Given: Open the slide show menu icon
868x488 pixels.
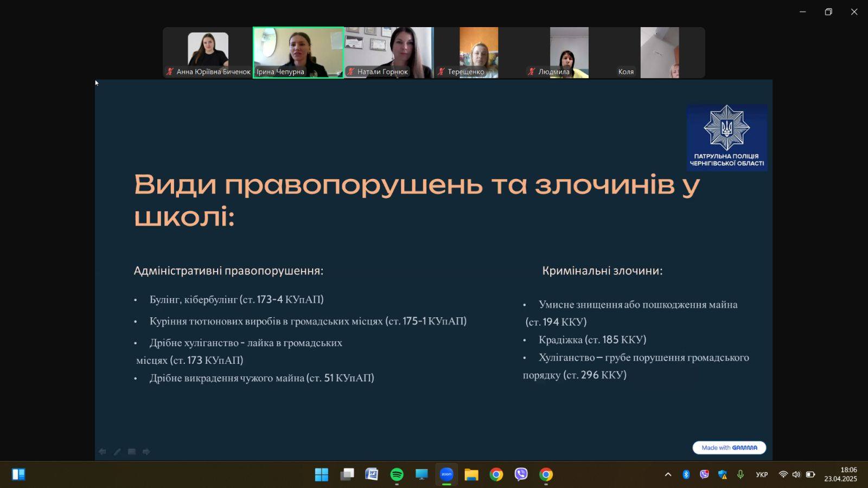Looking at the screenshot, I should 132,452.
